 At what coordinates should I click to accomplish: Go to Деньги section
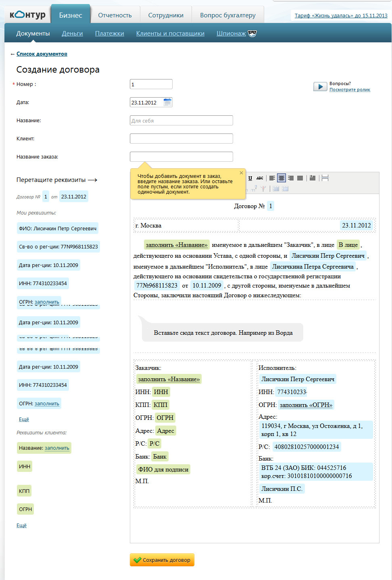tap(72, 33)
